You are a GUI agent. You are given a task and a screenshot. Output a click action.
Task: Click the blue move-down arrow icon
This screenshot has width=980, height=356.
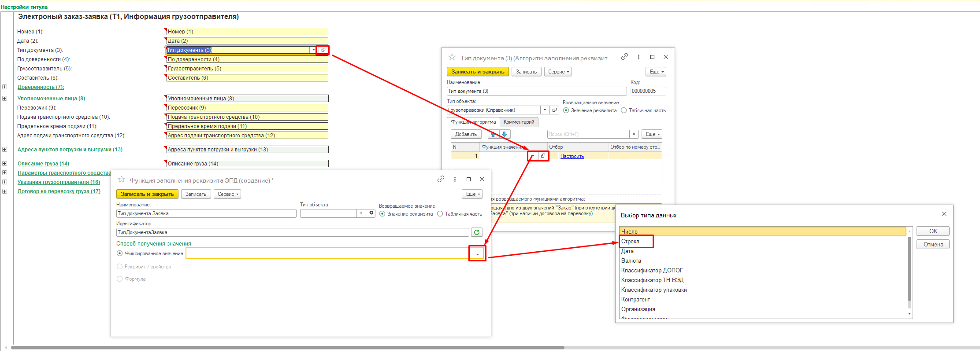click(x=505, y=134)
